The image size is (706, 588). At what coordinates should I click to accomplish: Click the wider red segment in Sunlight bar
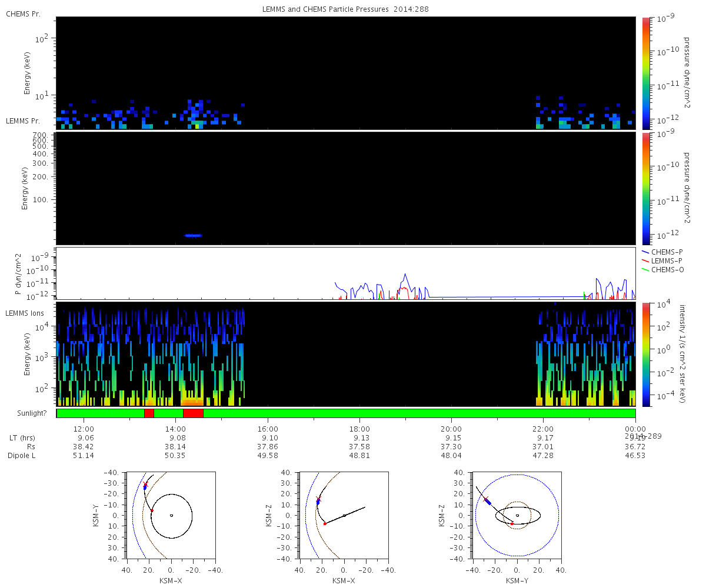point(193,413)
